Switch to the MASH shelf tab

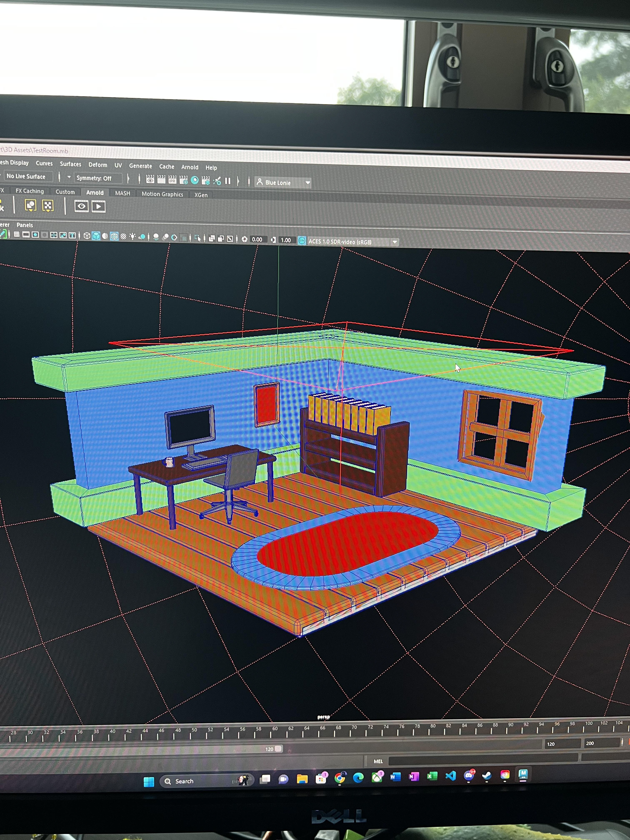click(123, 193)
